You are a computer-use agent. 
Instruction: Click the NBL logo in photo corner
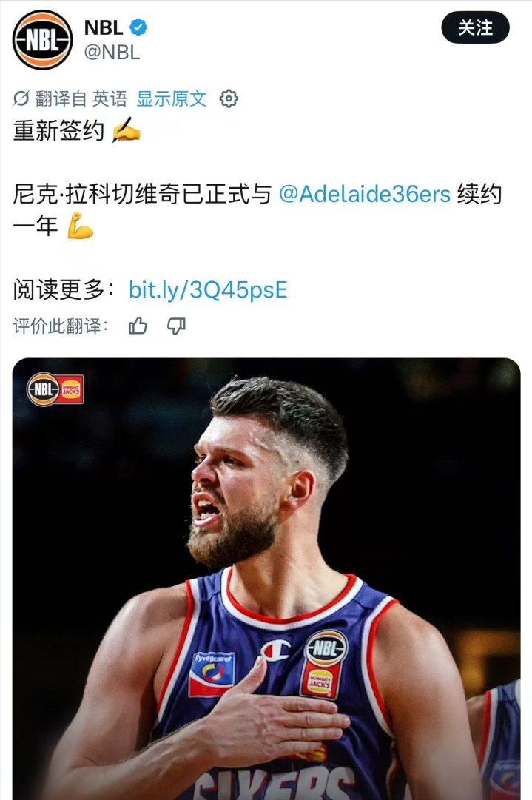click(43, 389)
